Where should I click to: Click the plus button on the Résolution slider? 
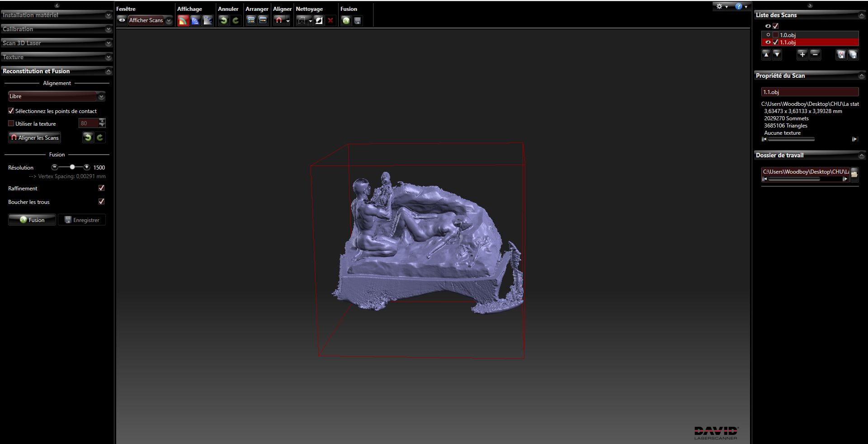(x=87, y=167)
